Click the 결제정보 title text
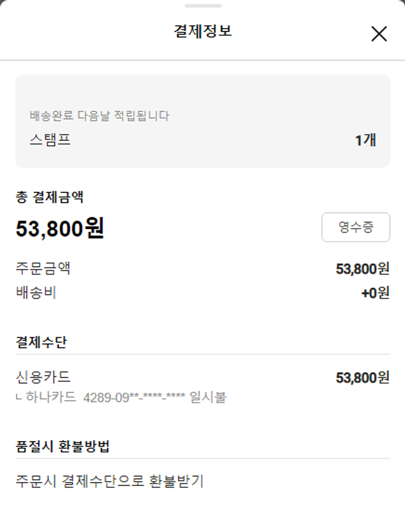The image size is (405, 532). 202,31
